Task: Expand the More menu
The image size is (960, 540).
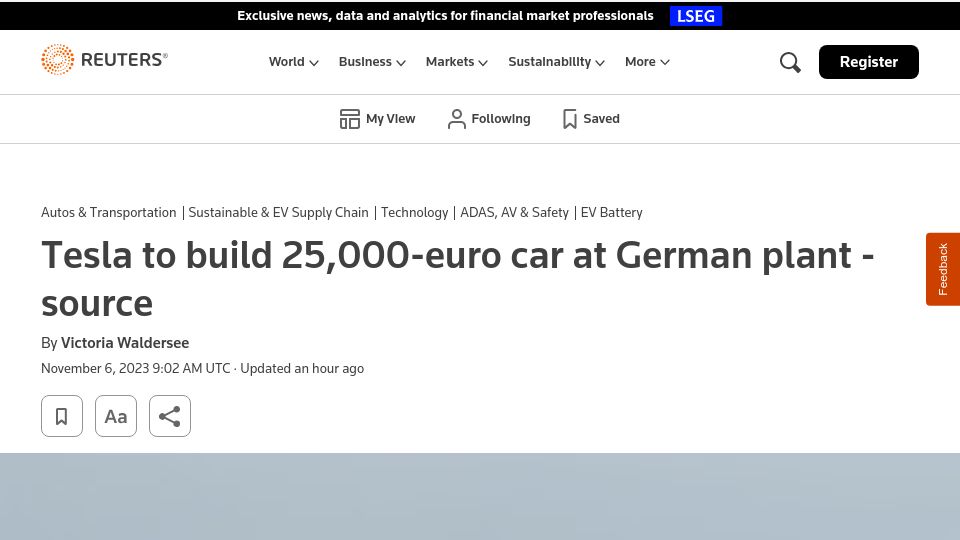Action: coord(647,62)
